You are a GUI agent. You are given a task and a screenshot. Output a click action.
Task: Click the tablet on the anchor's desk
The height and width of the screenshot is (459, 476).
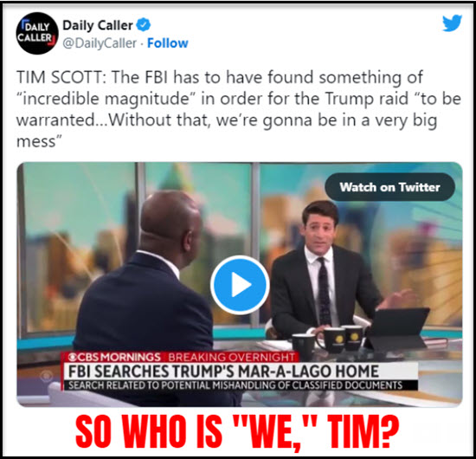click(x=398, y=328)
